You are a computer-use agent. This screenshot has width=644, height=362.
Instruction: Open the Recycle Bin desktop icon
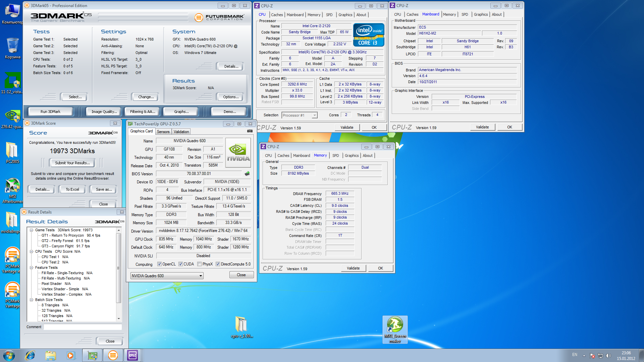click(12, 48)
